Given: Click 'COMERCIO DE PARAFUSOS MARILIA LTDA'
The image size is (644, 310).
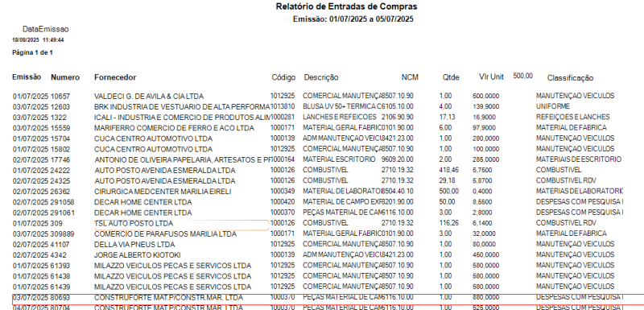Looking at the screenshot, I should tap(166, 234).
